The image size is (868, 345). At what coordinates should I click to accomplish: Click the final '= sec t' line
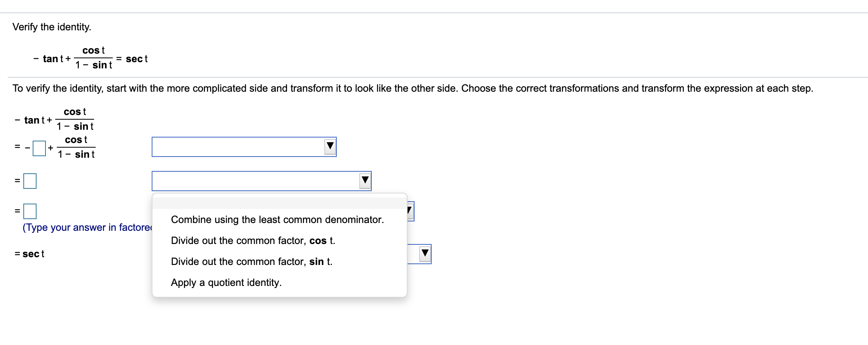30,254
